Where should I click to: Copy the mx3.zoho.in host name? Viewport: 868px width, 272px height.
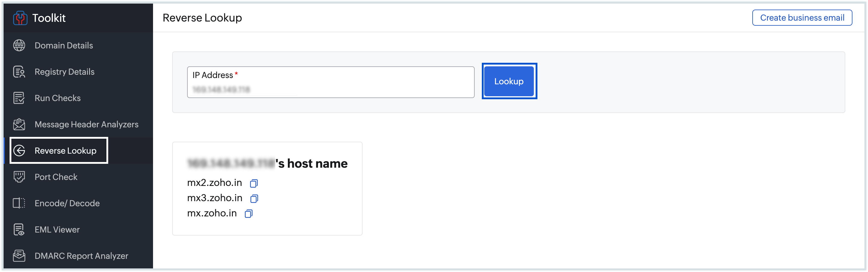[254, 198]
